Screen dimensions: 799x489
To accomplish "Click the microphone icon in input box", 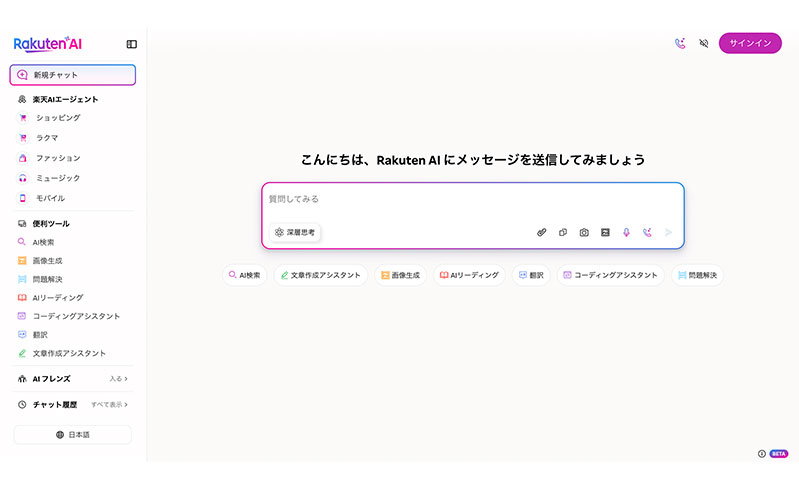I will (x=626, y=232).
